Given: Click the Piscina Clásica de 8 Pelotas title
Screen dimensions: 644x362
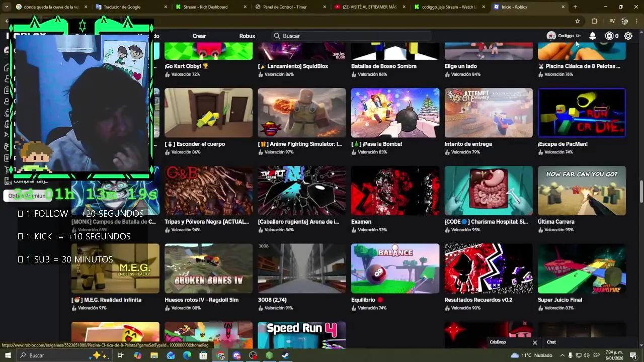Looking at the screenshot, I should click(579, 66).
